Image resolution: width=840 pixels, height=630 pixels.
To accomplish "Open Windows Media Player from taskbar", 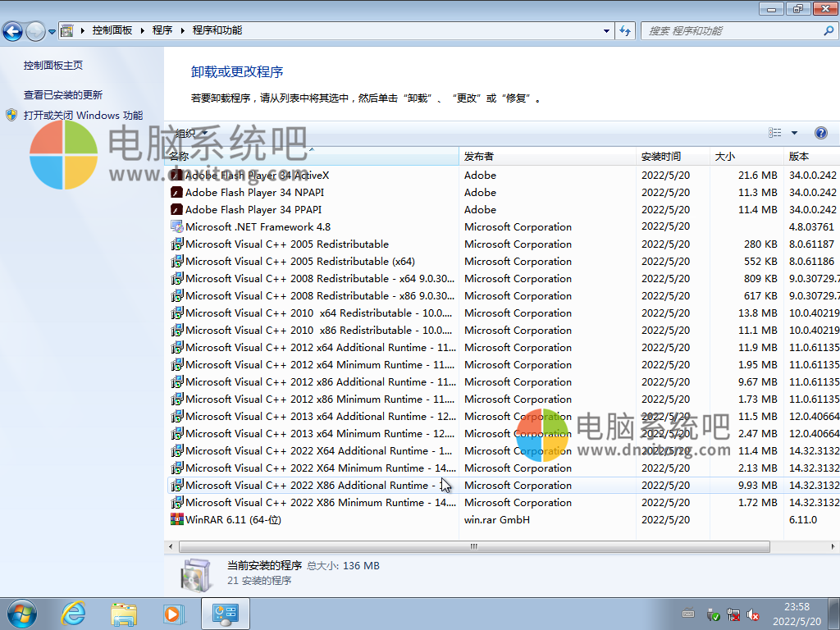I will coord(174,613).
